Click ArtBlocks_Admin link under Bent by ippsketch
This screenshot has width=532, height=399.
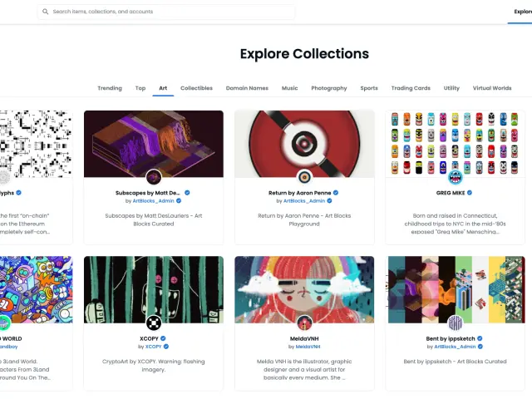coord(456,347)
